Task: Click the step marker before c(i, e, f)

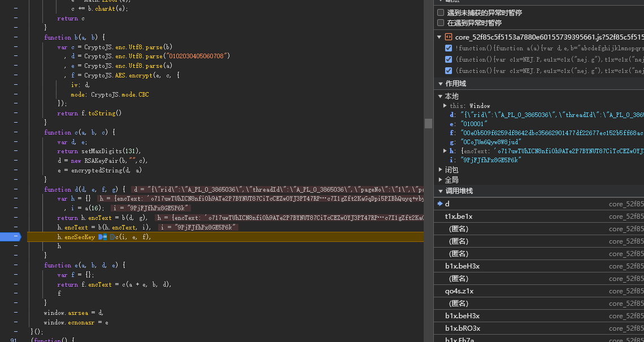Action: [112, 237]
